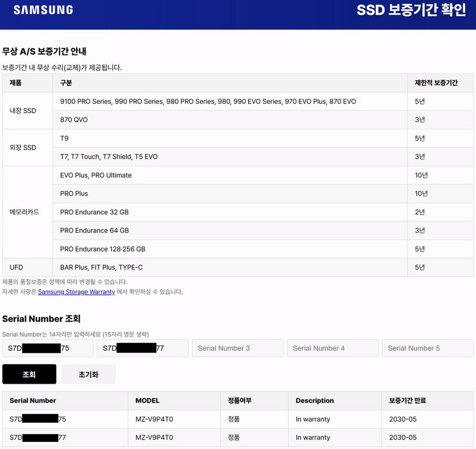Click the '3년' warranty for 870 QVO
Viewport: 476px width, 449px height.
click(x=420, y=120)
